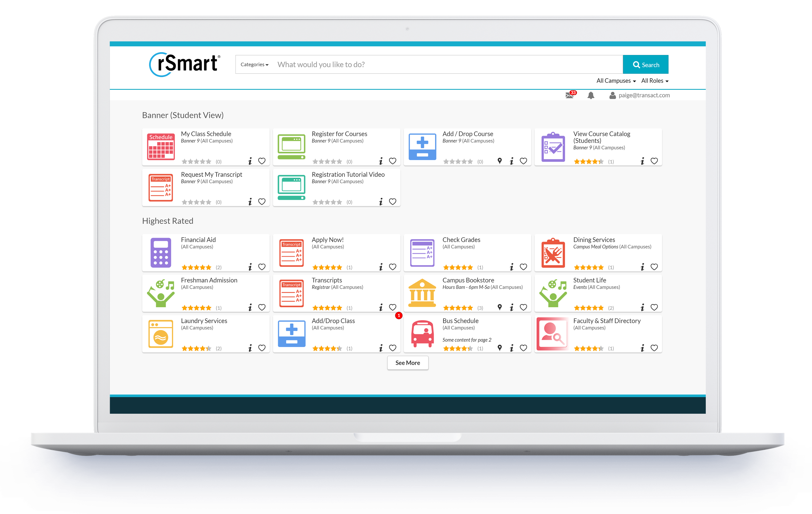Favorite Request My Transcript via heart
Image resolution: width=812 pixels, height=514 pixels.
point(262,202)
